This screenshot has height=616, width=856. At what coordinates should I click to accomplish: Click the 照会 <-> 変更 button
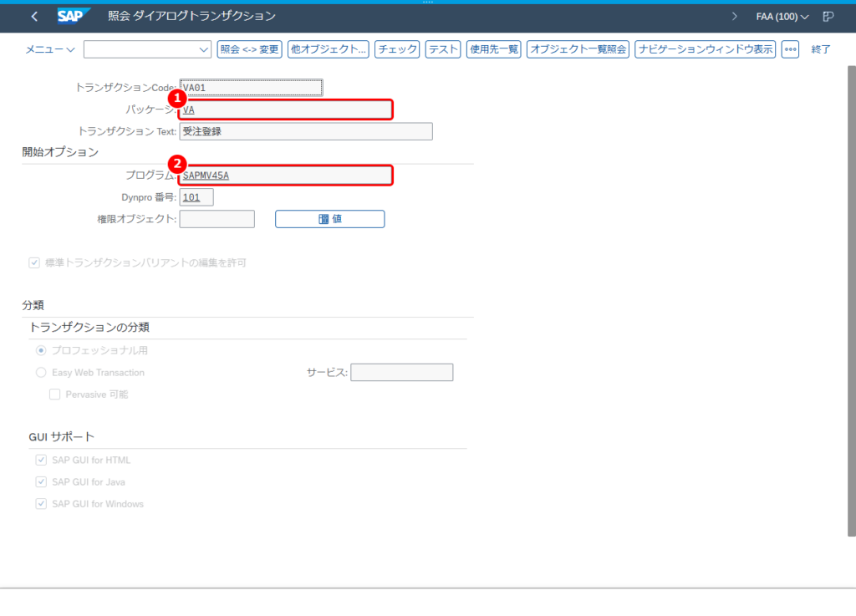[x=249, y=49]
